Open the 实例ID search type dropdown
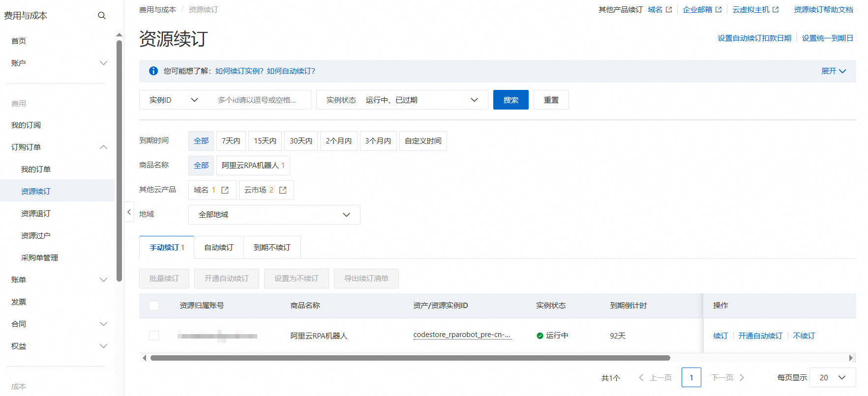 pyautogui.click(x=174, y=100)
